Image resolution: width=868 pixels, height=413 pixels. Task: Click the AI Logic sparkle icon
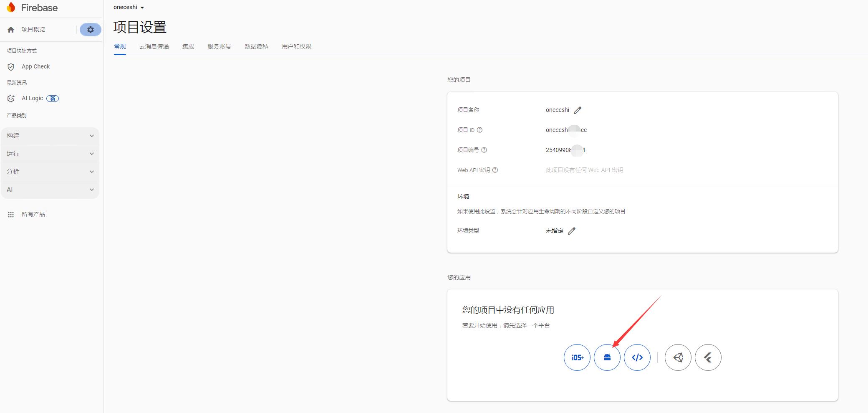click(x=11, y=99)
